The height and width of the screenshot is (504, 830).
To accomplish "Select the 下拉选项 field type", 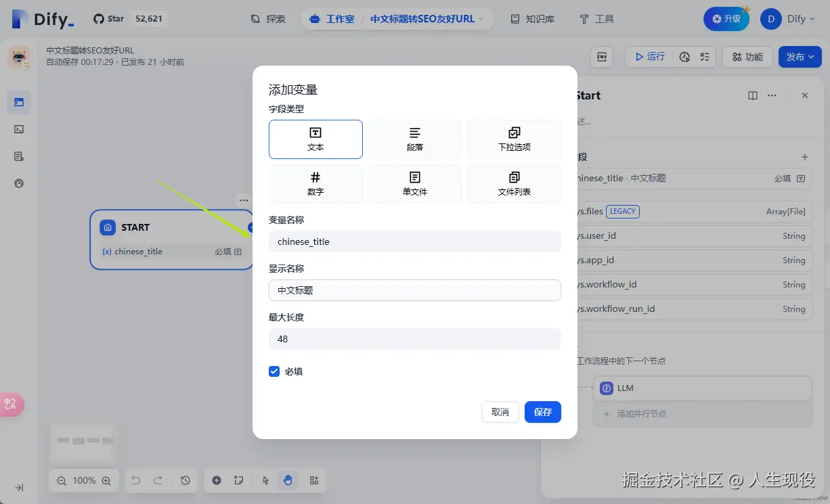I will pos(514,139).
